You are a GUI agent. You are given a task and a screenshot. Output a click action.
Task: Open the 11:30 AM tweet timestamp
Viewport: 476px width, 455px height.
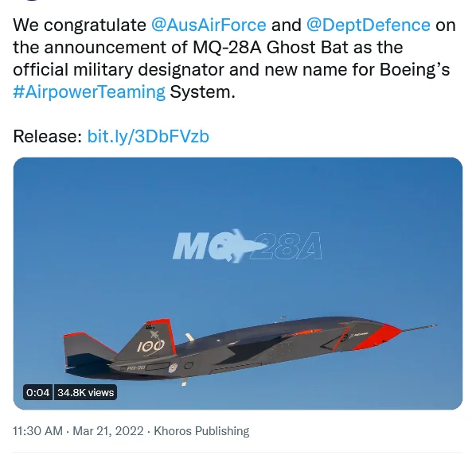[37, 431]
